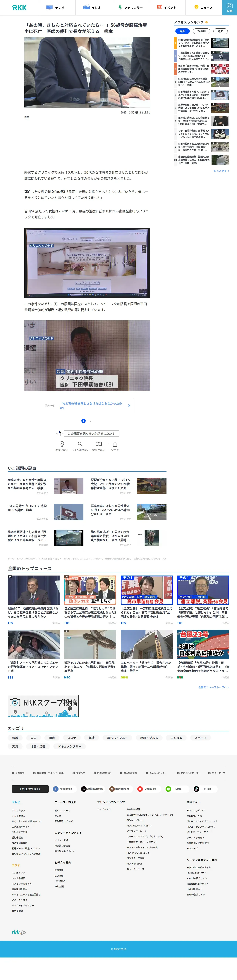Open the 石破総理 戦後80年 news card

pos(34,600)
